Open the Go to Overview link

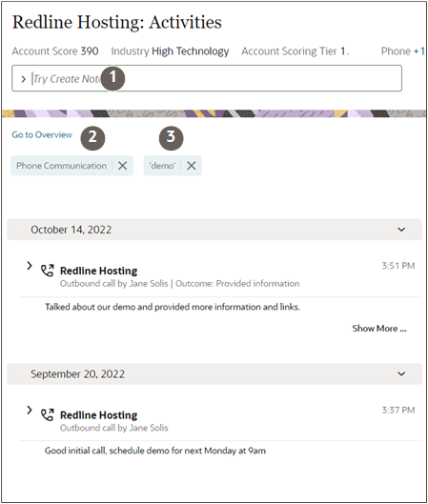pyautogui.click(x=42, y=134)
